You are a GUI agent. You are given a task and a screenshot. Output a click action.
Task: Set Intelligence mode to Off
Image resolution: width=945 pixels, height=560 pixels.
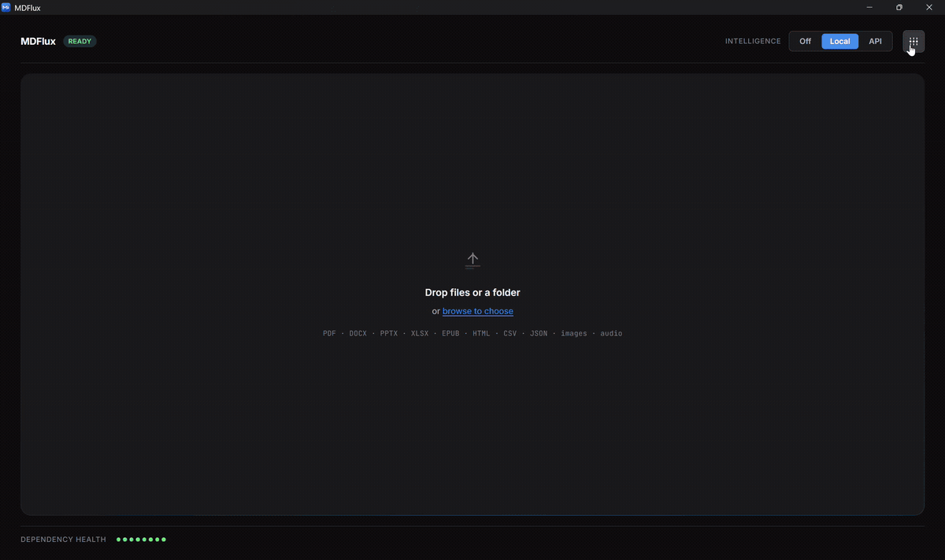click(x=806, y=41)
